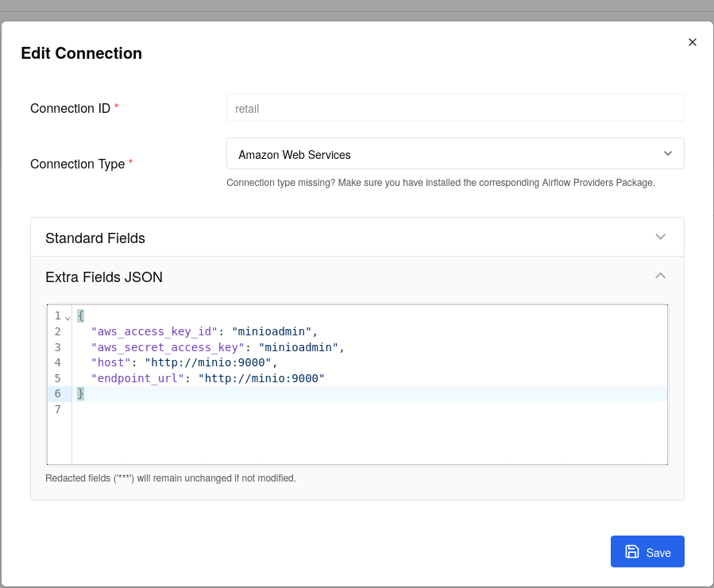Click the "http://minio:9000" value on line 5

(261, 378)
